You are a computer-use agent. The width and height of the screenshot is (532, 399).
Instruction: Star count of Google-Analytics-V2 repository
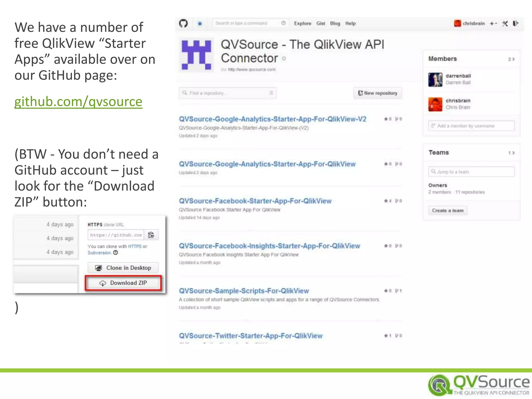click(x=388, y=119)
